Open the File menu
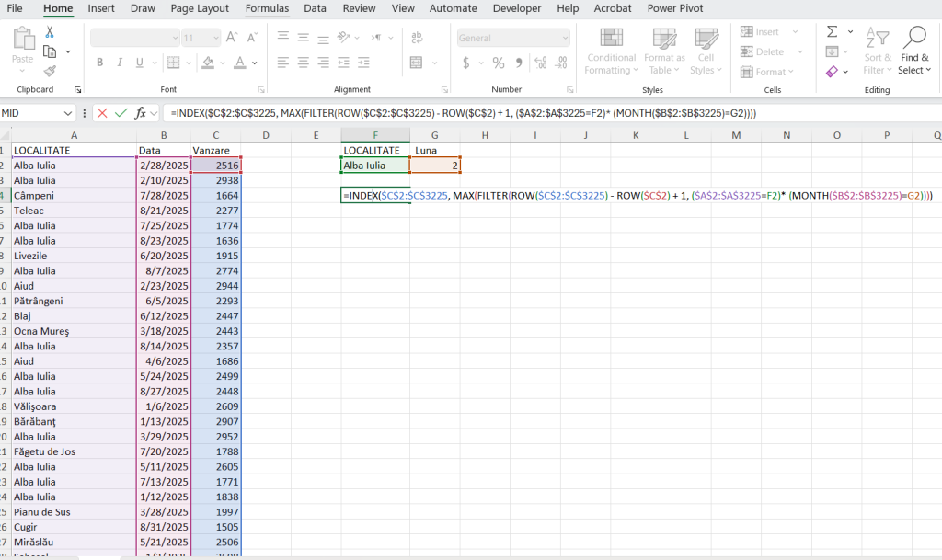This screenshot has width=942, height=560. (15, 8)
